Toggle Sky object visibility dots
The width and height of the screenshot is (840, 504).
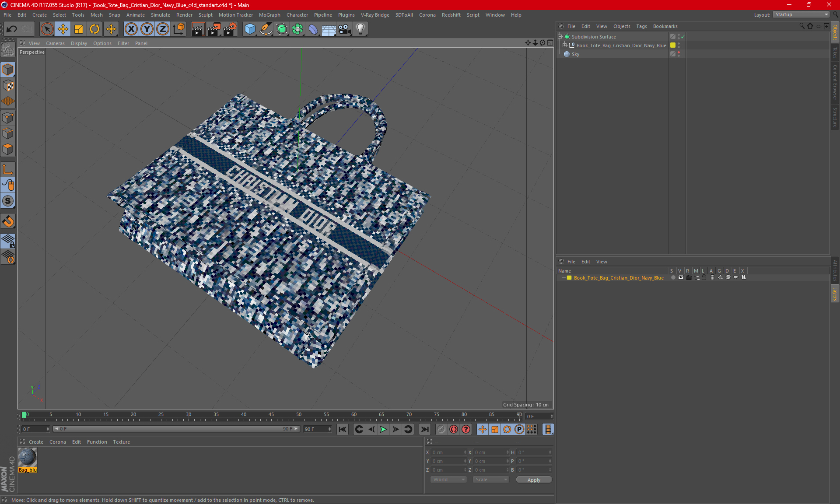click(679, 54)
